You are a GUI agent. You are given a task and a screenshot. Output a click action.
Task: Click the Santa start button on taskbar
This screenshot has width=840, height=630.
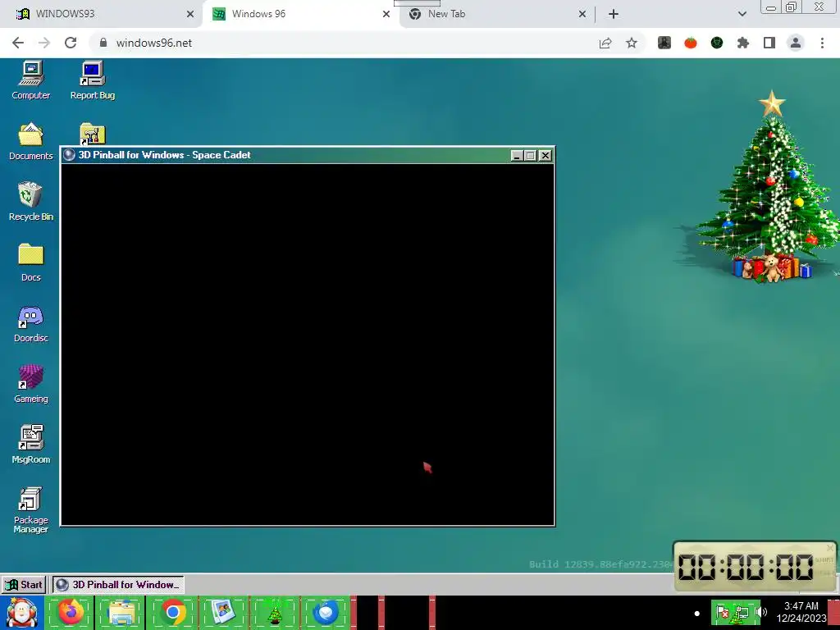coord(22,613)
